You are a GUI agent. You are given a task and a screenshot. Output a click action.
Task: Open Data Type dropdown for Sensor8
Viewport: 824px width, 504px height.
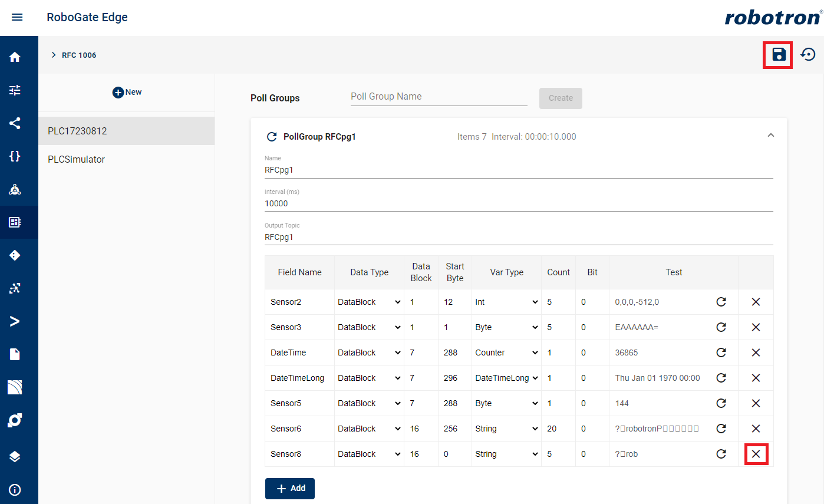tap(369, 454)
